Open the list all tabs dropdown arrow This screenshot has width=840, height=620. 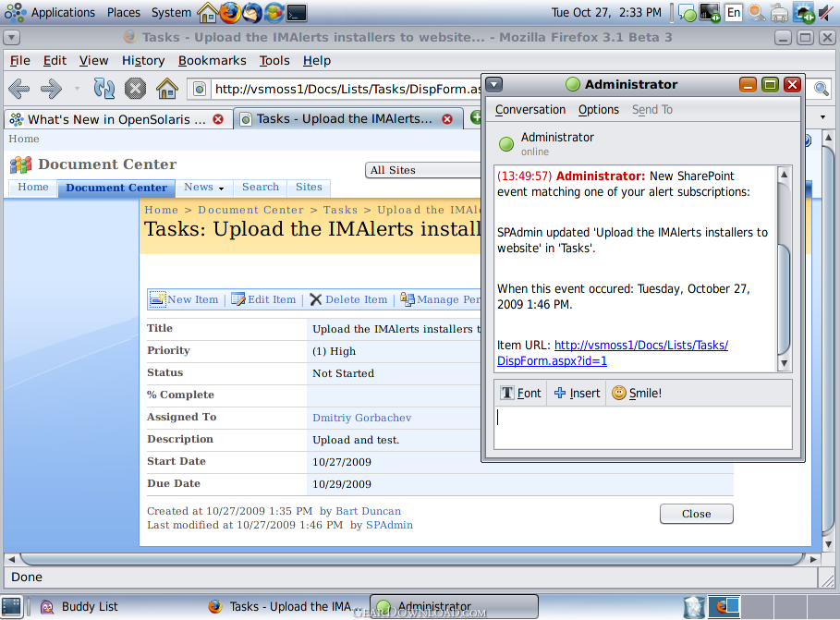822,117
